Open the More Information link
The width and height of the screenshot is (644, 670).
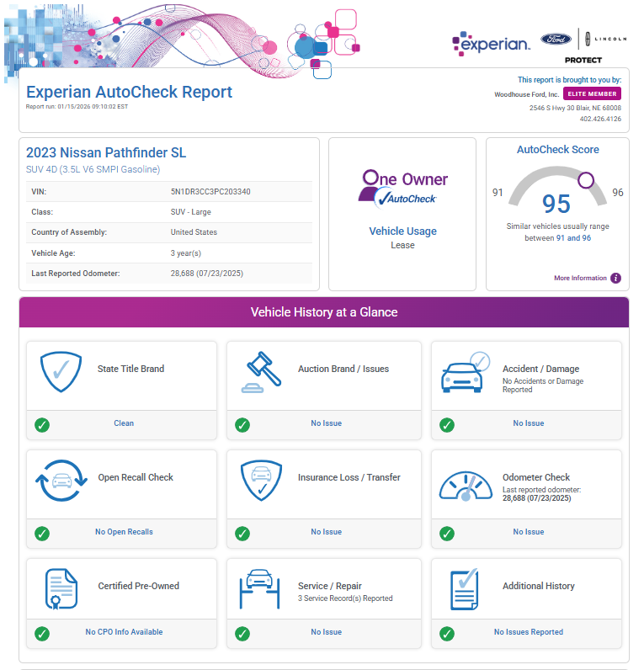580,279
